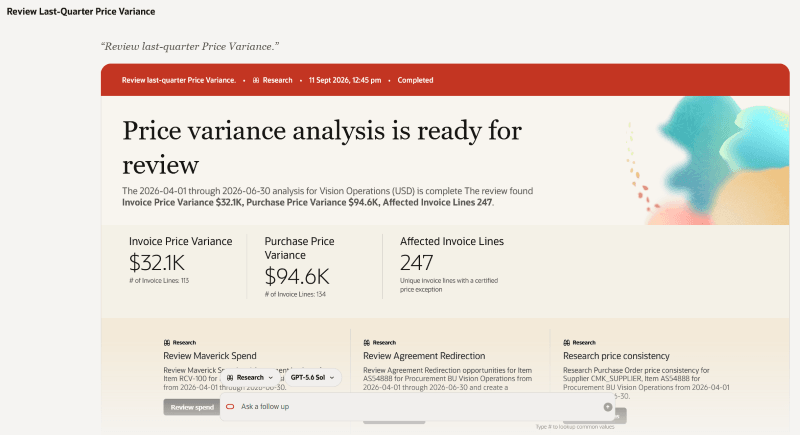Click the page title Review Last-Quarter Price Variance
800x435 pixels.
[x=81, y=11]
